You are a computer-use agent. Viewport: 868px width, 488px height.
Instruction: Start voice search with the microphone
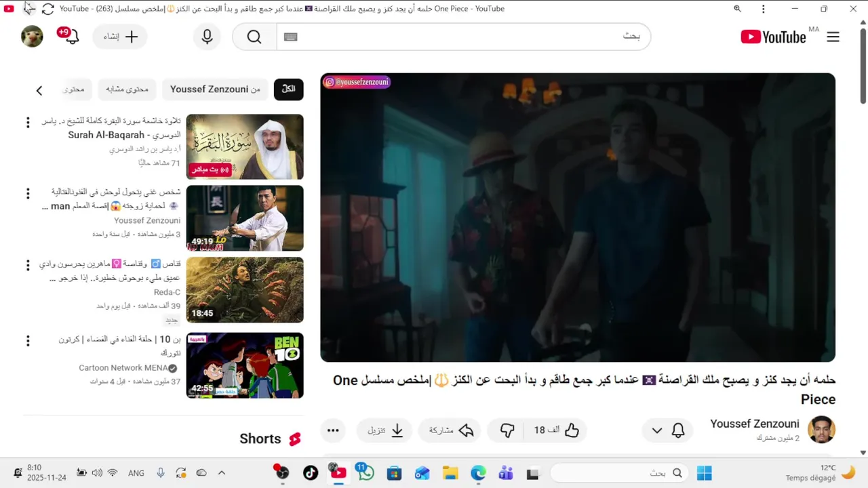[208, 37]
